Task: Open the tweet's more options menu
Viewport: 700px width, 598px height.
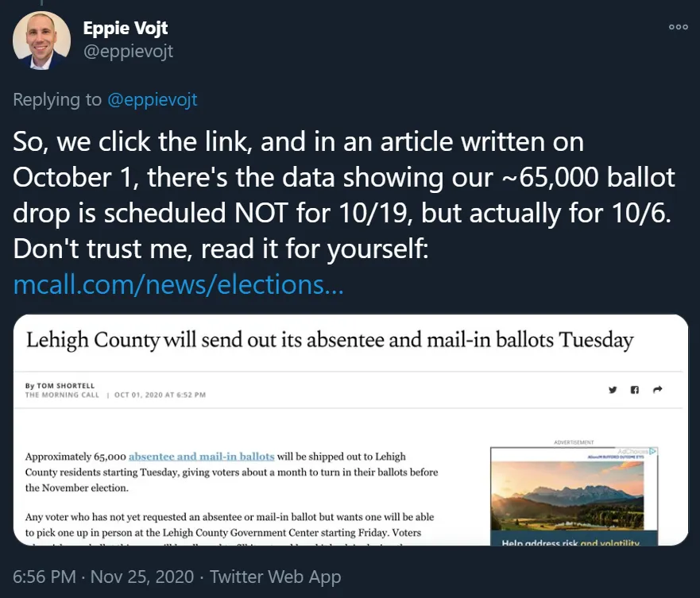Action: tap(678, 27)
